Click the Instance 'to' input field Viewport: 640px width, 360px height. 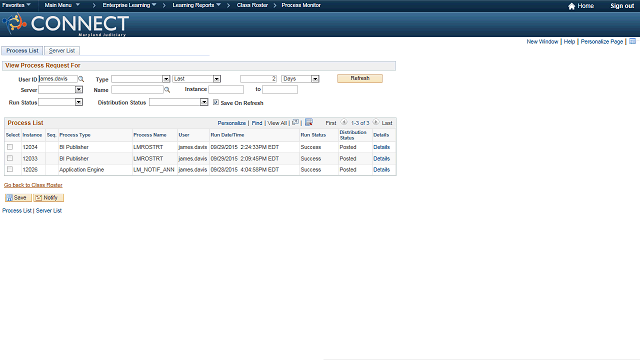pyautogui.click(x=280, y=89)
